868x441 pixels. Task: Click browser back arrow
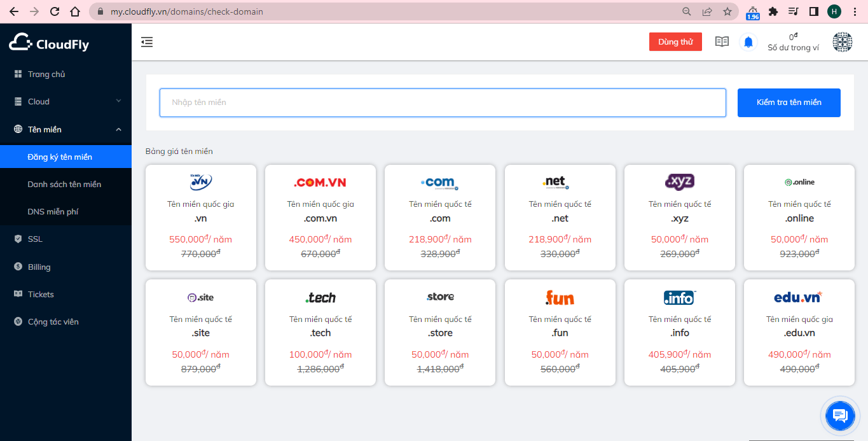(14, 11)
